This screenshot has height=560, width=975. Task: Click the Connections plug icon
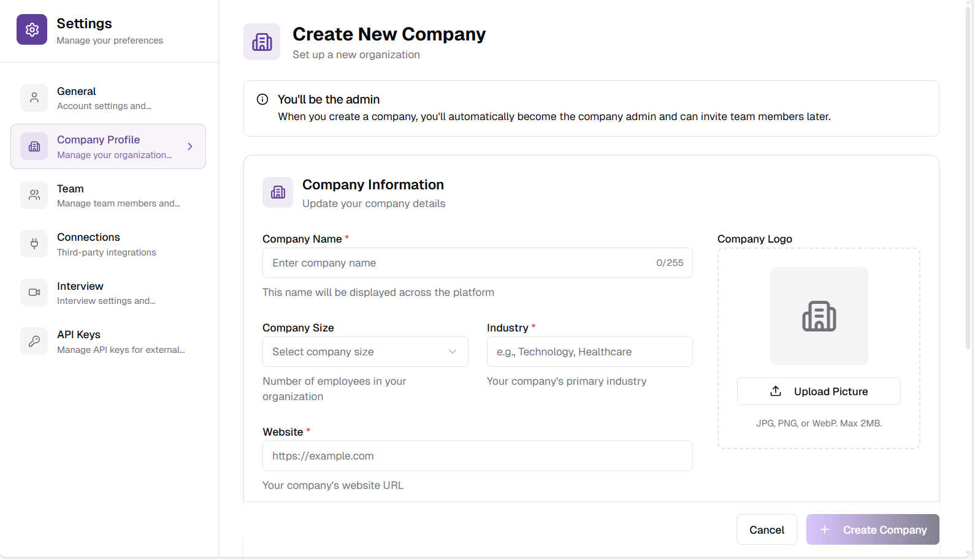(34, 244)
